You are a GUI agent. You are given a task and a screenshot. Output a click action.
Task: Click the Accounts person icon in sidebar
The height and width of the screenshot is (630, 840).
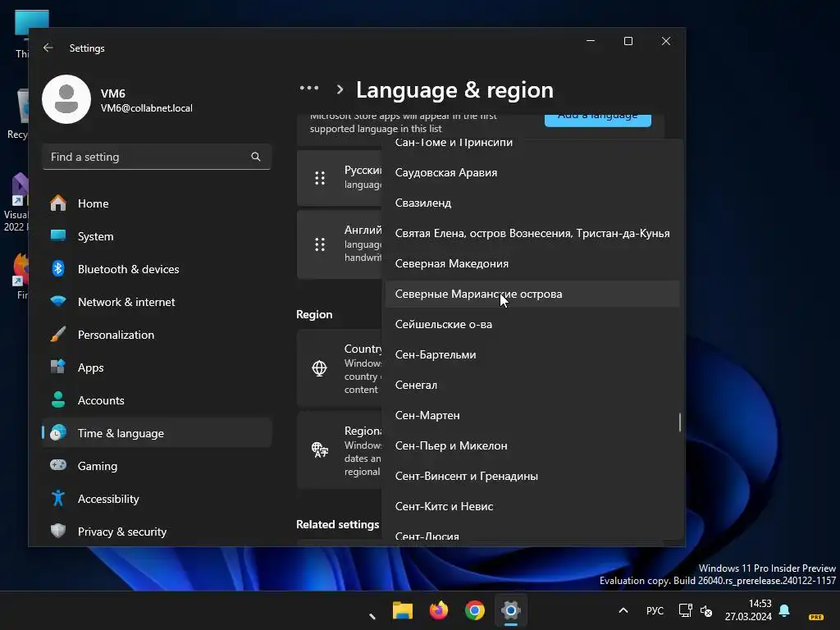tap(58, 399)
